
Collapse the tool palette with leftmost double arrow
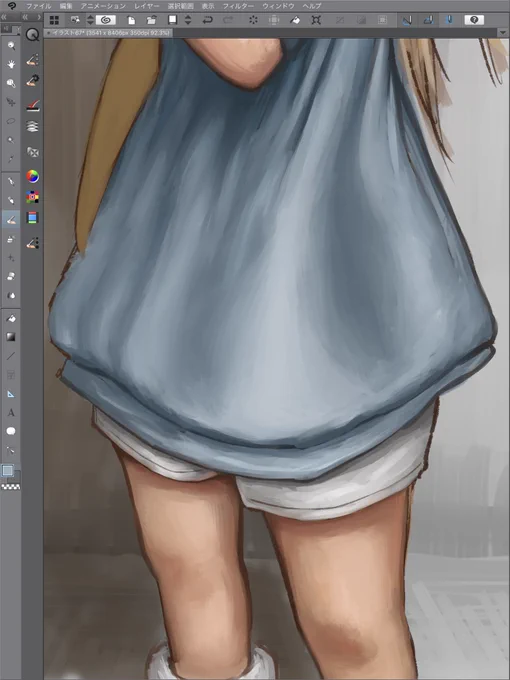click(x=3, y=17)
